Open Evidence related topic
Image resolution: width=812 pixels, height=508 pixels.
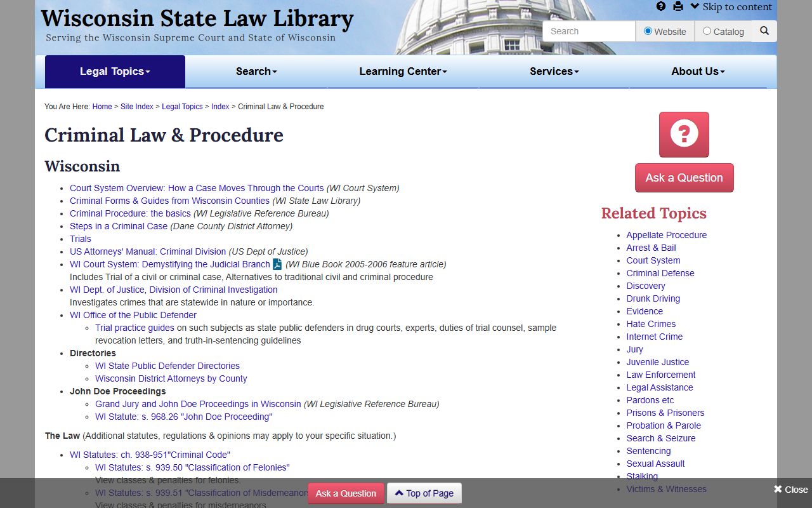(x=645, y=311)
